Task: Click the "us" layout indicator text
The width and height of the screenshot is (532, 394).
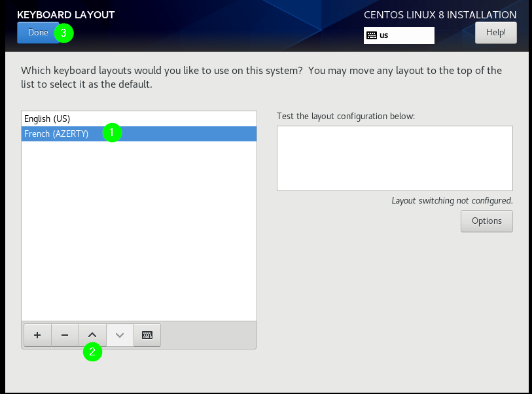Action: click(x=384, y=35)
